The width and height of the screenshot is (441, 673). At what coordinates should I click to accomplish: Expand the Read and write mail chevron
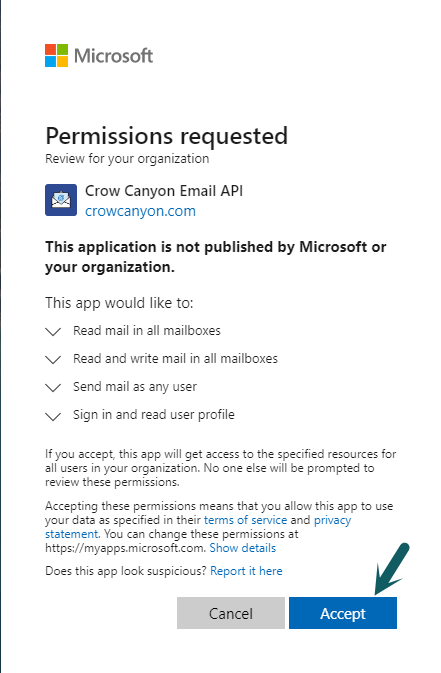(x=53, y=360)
